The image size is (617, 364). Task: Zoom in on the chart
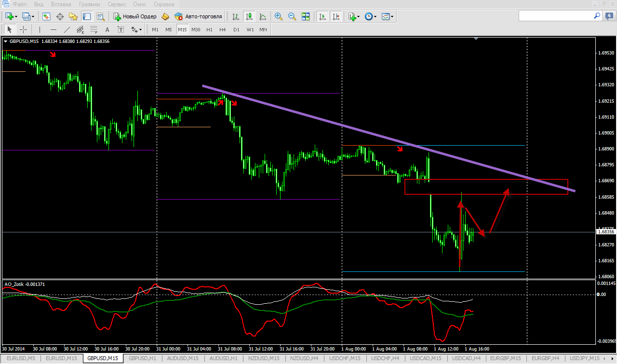279,16
